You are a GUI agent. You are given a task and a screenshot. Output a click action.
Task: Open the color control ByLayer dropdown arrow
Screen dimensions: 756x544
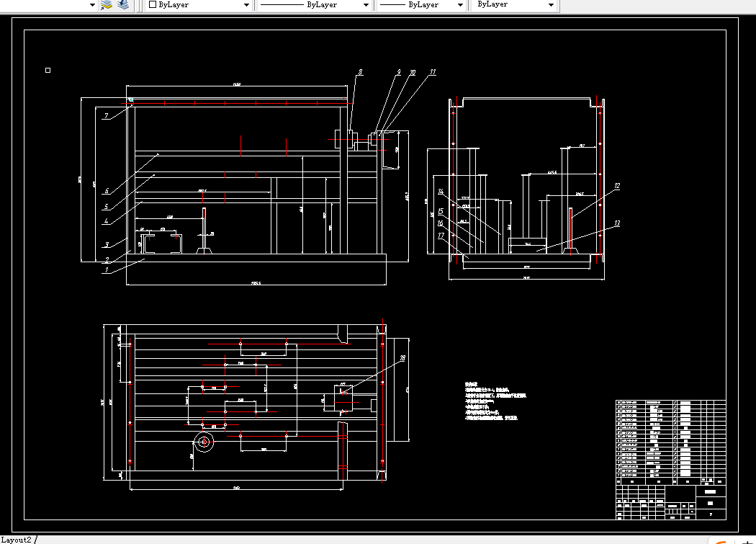[x=246, y=5]
